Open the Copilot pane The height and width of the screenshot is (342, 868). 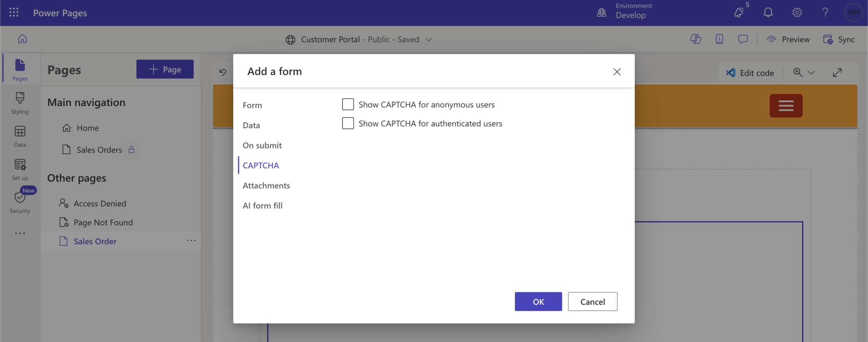[x=696, y=39]
